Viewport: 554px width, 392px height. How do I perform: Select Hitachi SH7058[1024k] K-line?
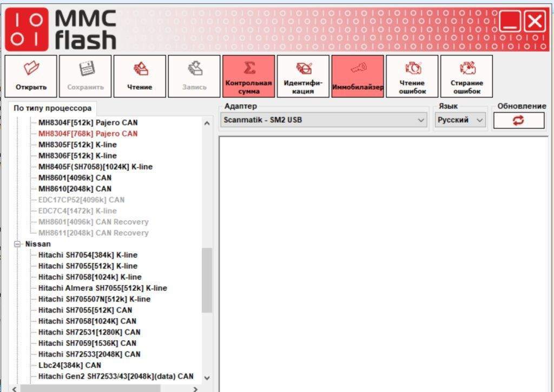(90, 277)
